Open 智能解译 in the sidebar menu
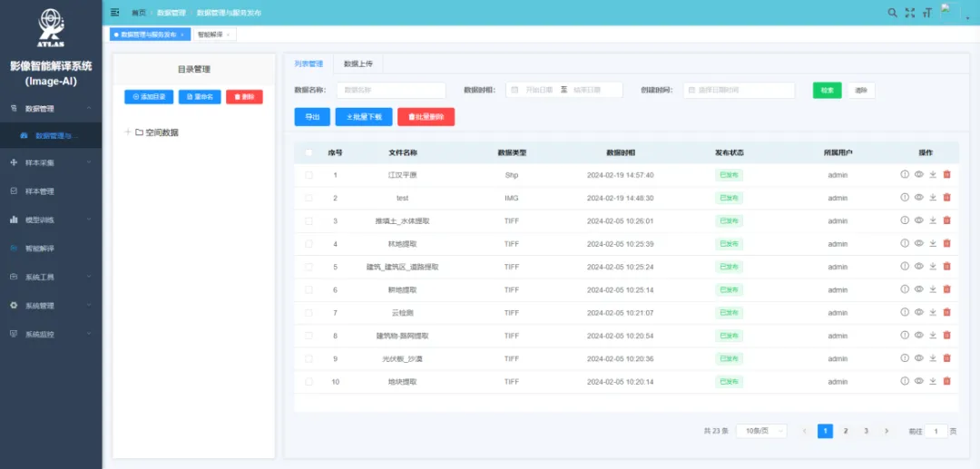Image resolution: width=980 pixels, height=469 pixels. click(x=40, y=249)
